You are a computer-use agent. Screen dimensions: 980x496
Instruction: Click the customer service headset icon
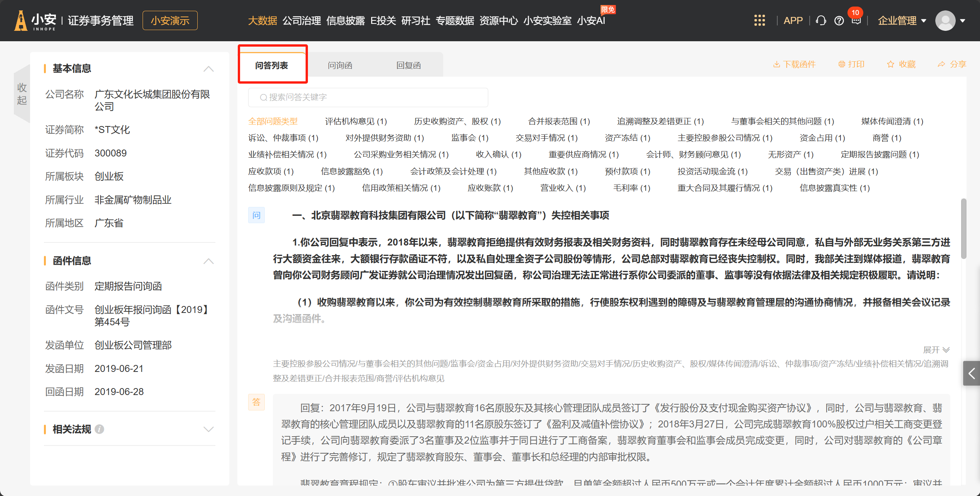[821, 20]
